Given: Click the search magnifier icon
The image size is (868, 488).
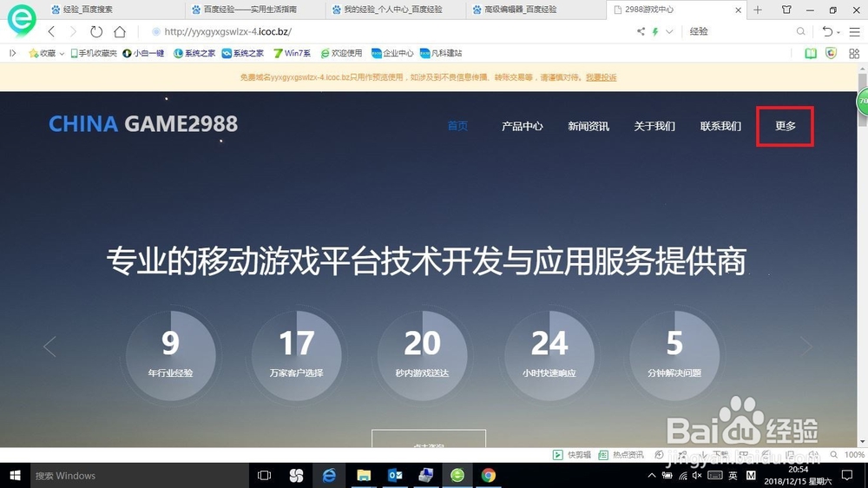Looking at the screenshot, I should coord(800,31).
